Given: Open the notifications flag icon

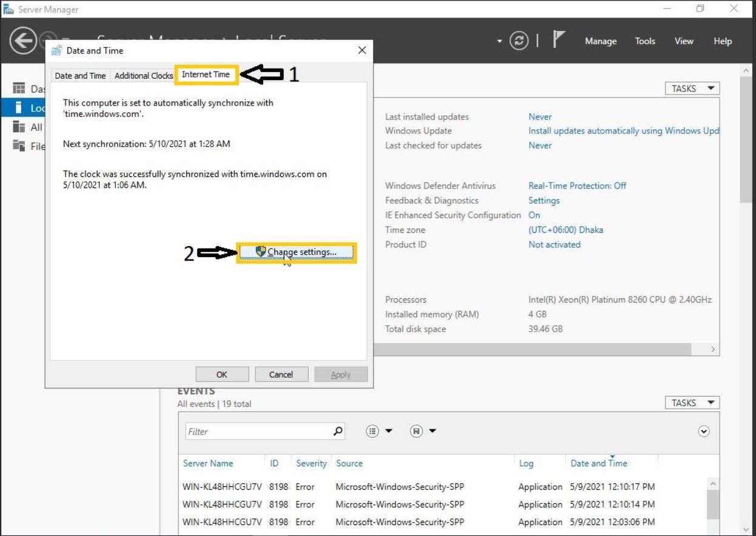Looking at the screenshot, I should pyautogui.click(x=559, y=40).
